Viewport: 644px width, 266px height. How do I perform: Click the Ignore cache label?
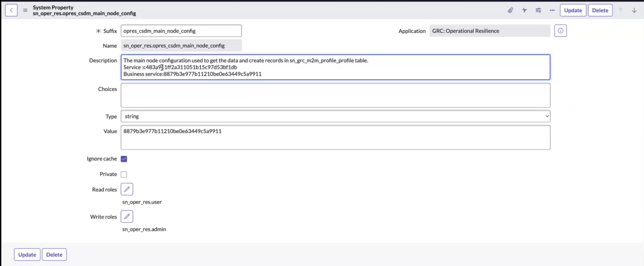point(102,159)
